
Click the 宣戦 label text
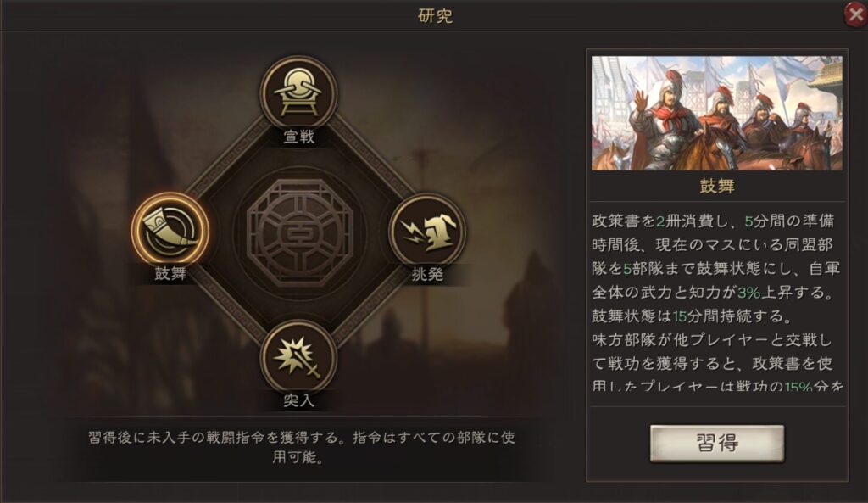(299, 137)
